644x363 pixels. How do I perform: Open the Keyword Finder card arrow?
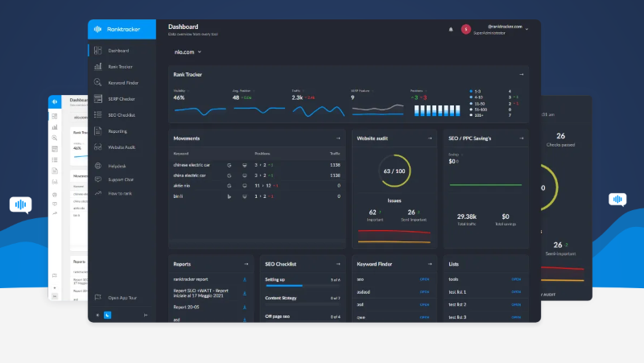[430, 264]
